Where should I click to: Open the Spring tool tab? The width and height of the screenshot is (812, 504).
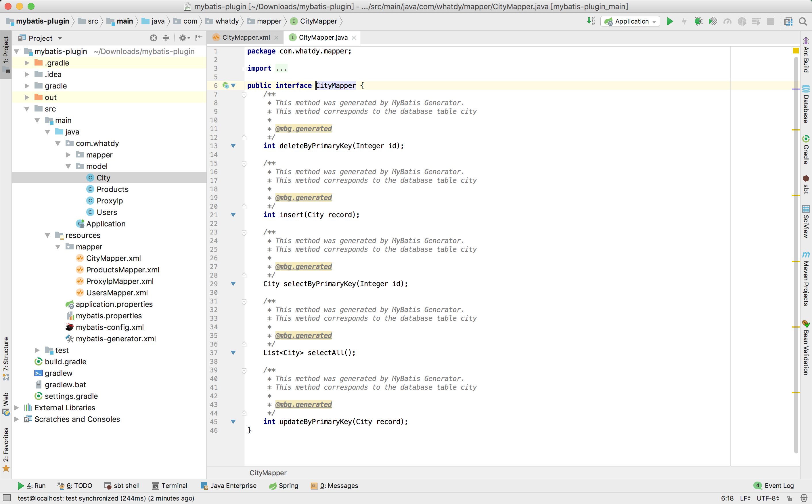tap(284, 486)
